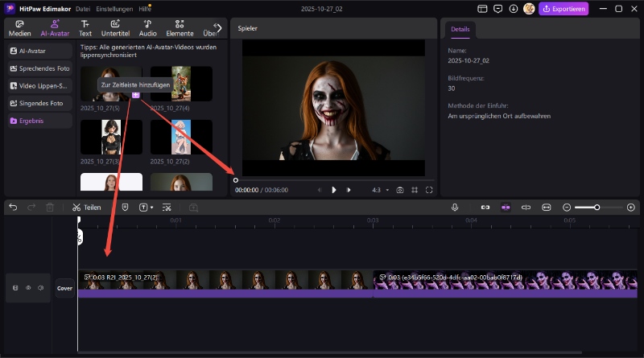
Task: Click the crop icon in player
Action: click(415, 190)
